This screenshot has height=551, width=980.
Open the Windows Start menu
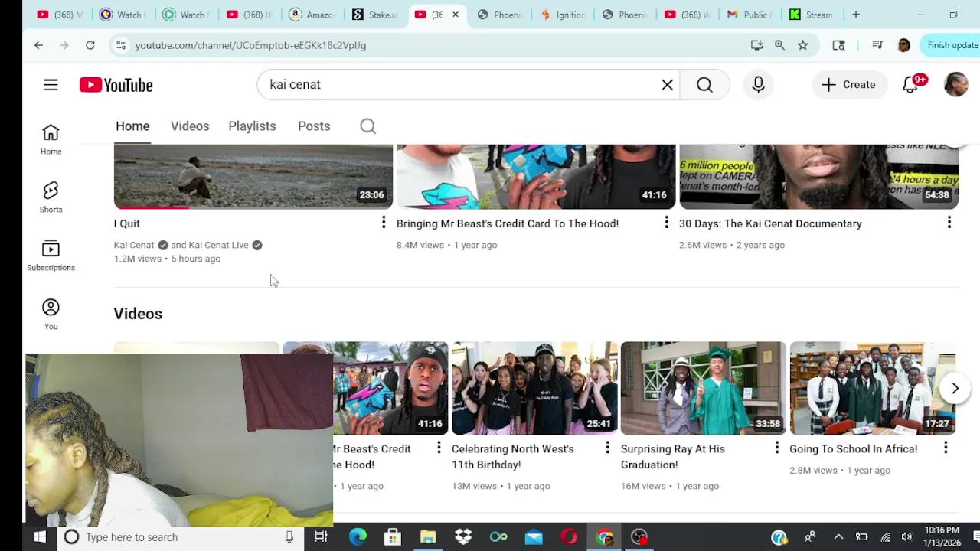(40, 537)
